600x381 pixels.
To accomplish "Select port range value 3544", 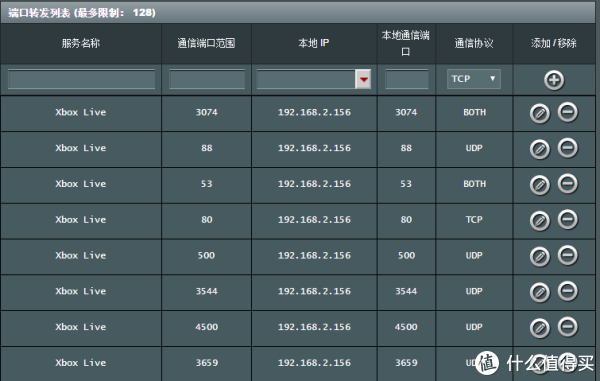I will click(207, 291).
